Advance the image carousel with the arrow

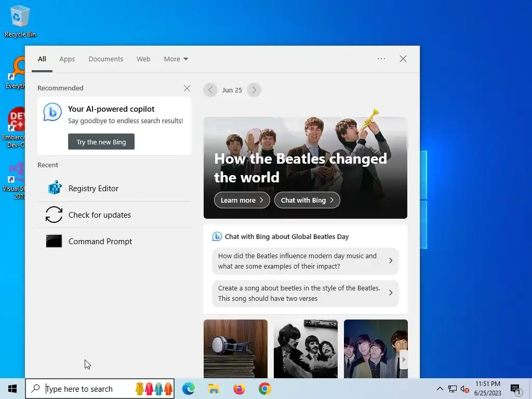pyautogui.click(x=403, y=360)
